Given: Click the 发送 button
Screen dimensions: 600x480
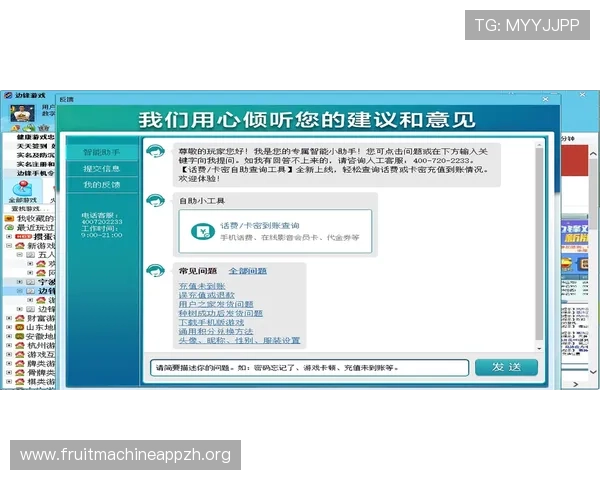Looking at the screenshot, I should 506,367.
